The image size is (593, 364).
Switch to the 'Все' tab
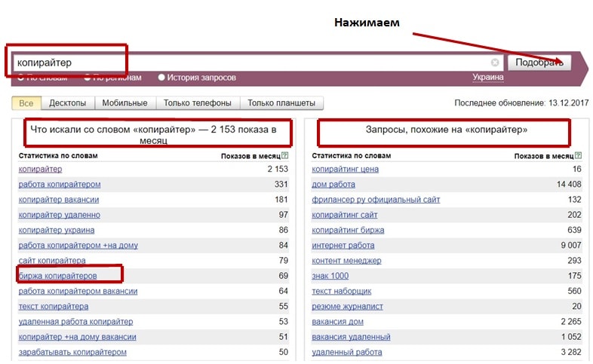(26, 103)
